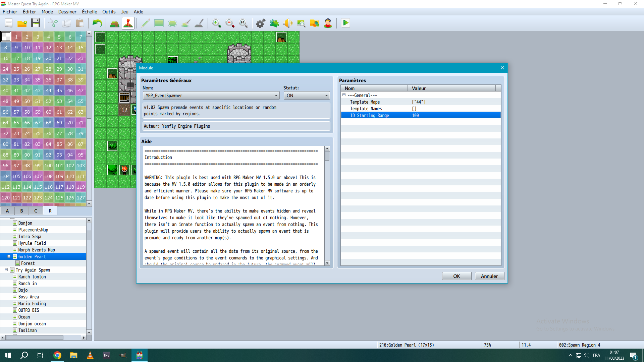This screenshot has height=362, width=644.
Task: Click the Copy icon in the toolbar
Action: click(66, 23)
